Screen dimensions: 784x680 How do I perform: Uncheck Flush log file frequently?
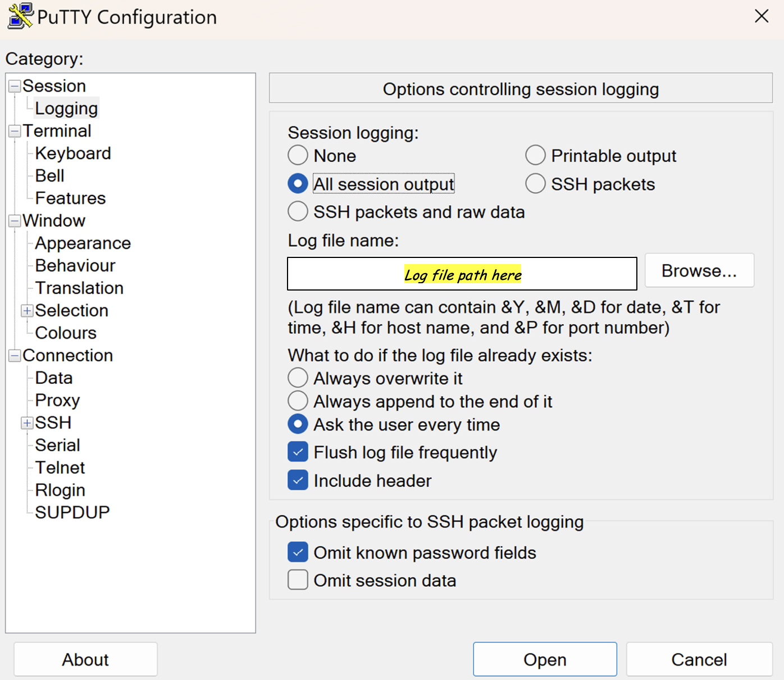298,452
